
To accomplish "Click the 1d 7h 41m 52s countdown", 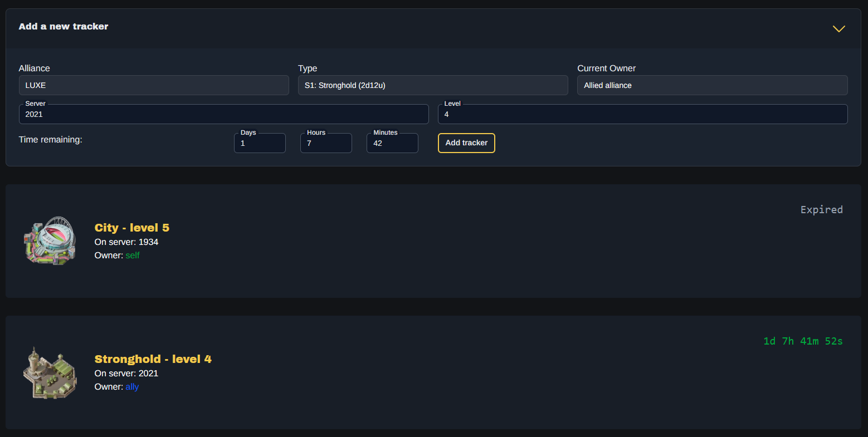I will pos(803,341).
